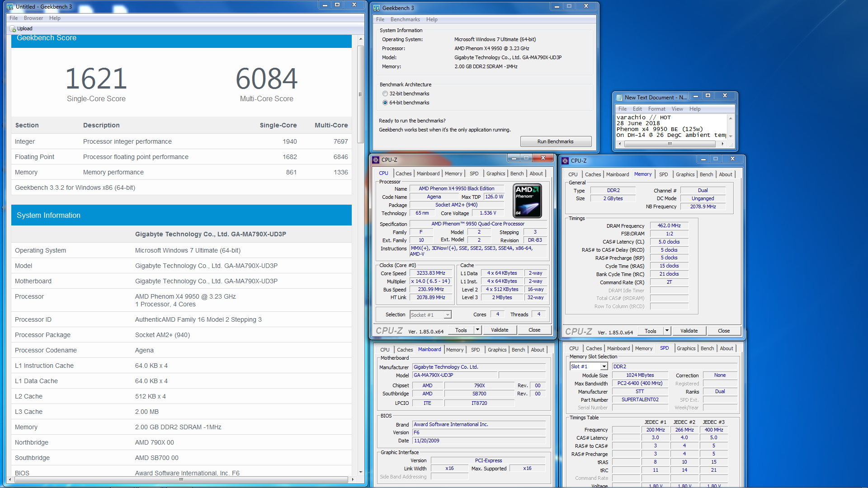Click Validate in the CPU tab CPU-Z window
This screenshot has height=488, width=868.
[500, 330]
